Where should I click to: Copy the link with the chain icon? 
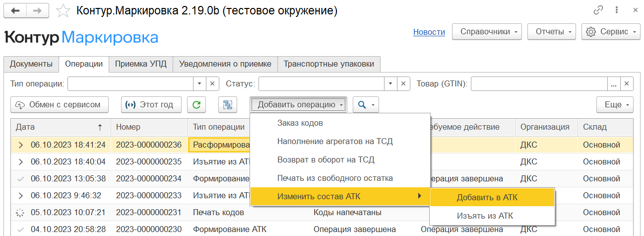click(598, 10)
